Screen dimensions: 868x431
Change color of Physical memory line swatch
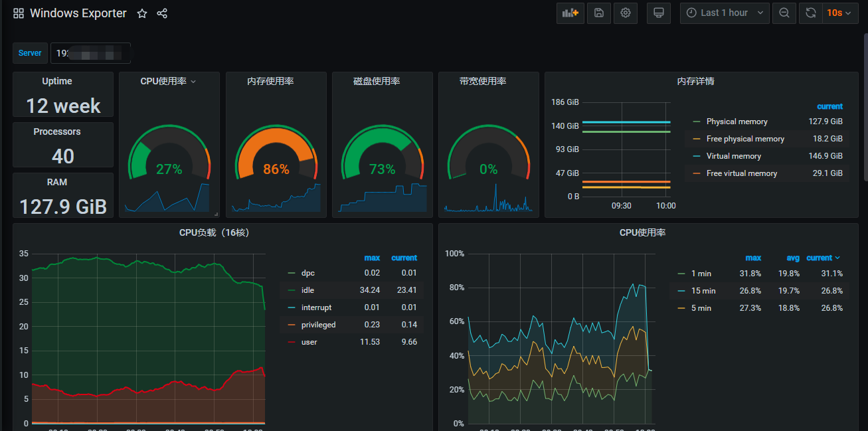(696, 122)
